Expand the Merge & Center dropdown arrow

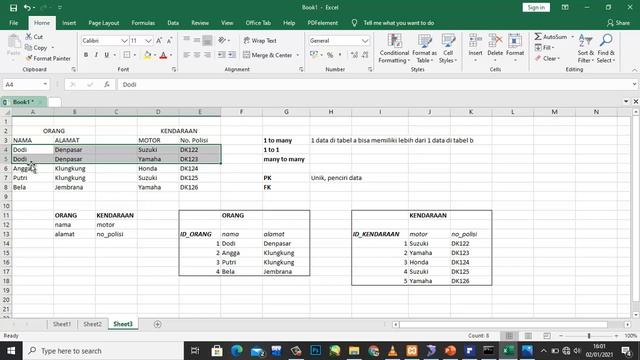tap(298, 55)
